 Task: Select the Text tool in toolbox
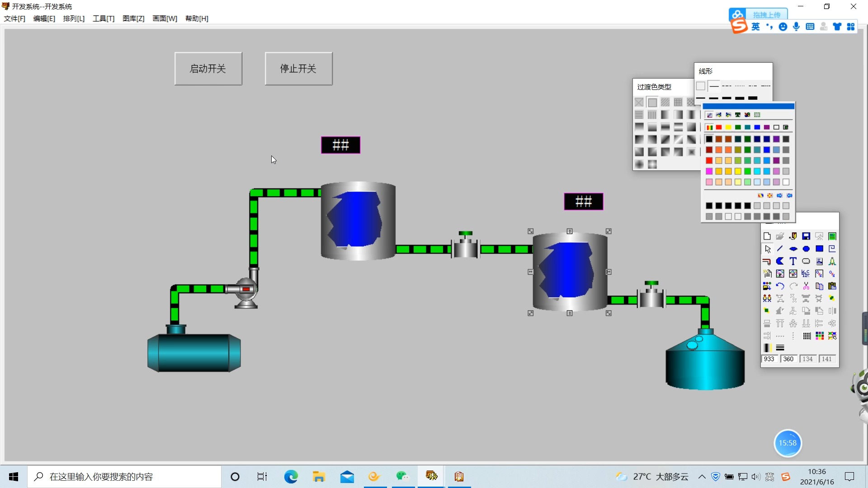click(x=793, y=261)
